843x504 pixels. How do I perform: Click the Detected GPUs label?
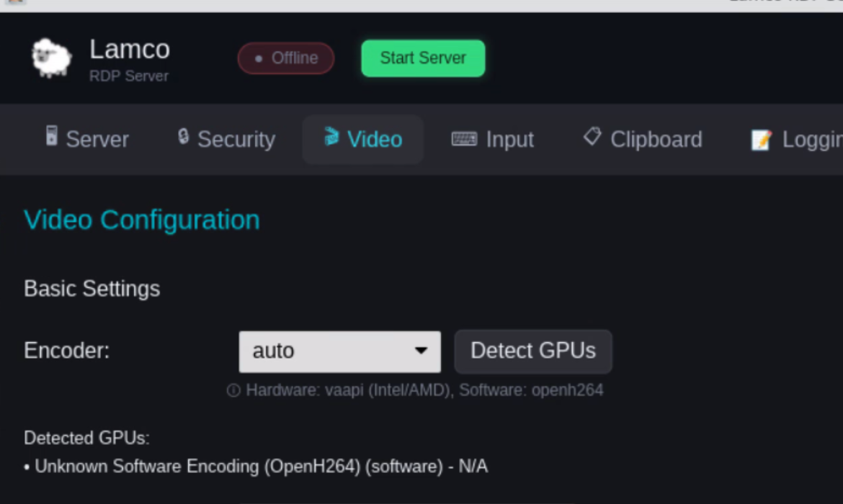pos(86,438)
